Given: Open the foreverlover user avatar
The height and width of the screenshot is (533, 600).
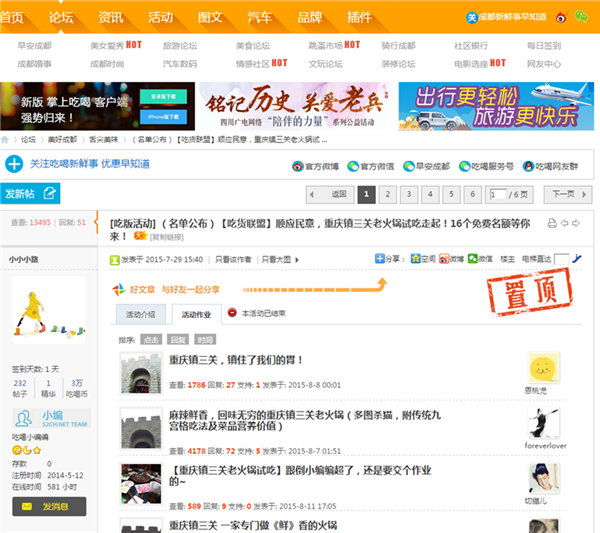Looking at the screenshot, I should pyautogui.click(x=544, y=423).
